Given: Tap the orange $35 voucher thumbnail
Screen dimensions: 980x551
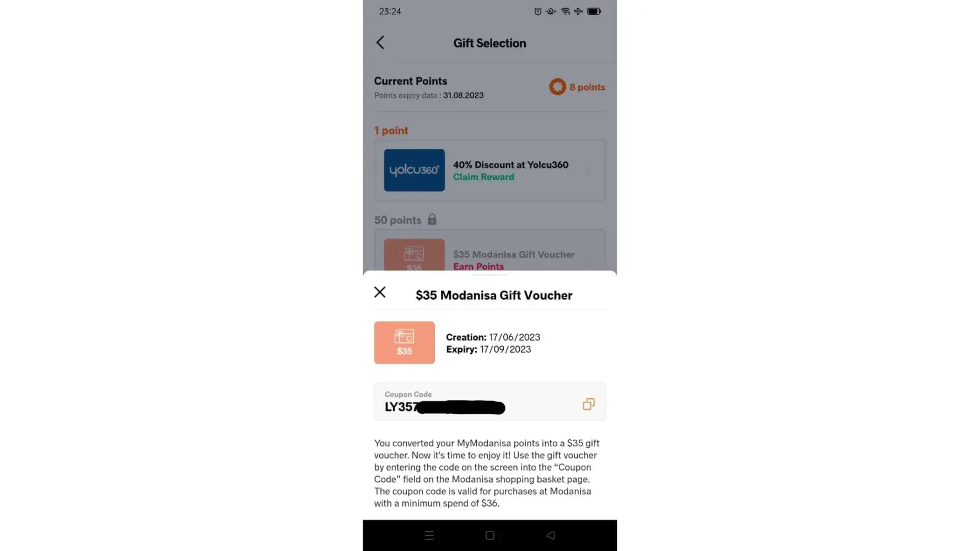Looking at the screenshot, I should pos(405,343).
